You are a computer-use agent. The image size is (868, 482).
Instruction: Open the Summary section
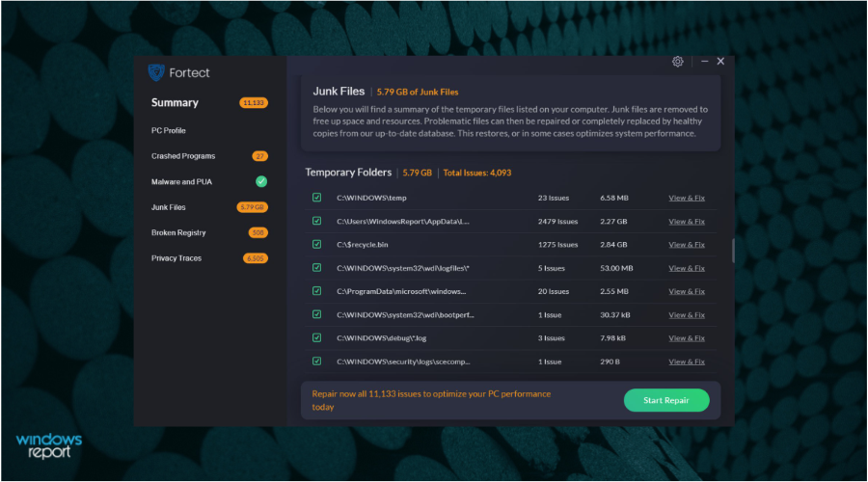pyautogui.click(x=175, y=103)
